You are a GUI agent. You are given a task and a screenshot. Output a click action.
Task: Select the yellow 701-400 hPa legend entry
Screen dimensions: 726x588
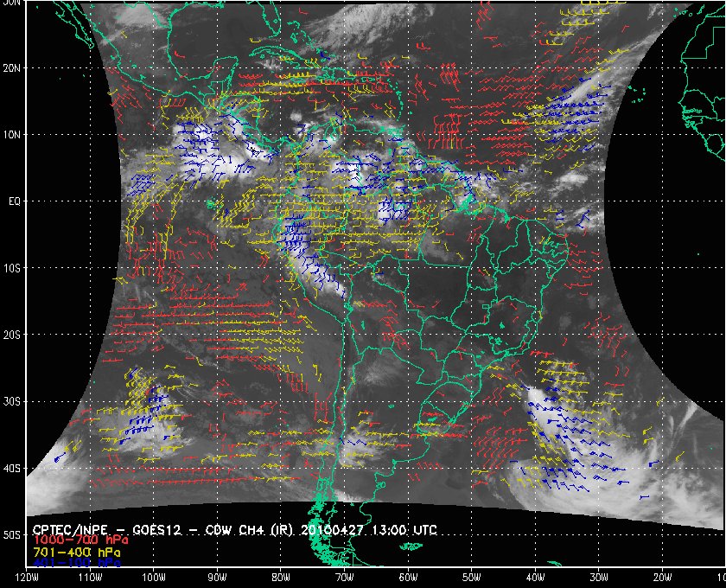77,553
